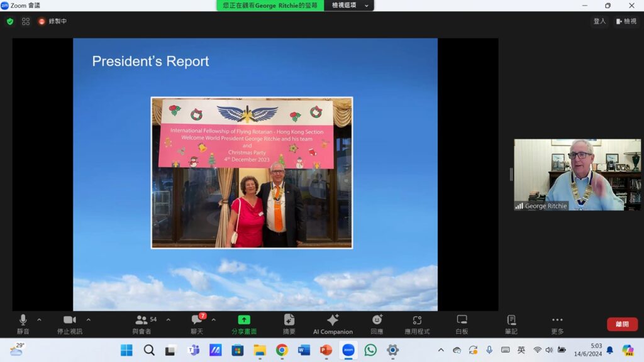The width and height of the screenshot is (644, 362).
Task: Open the View Options dropdown at top
Action: point(349,5)
